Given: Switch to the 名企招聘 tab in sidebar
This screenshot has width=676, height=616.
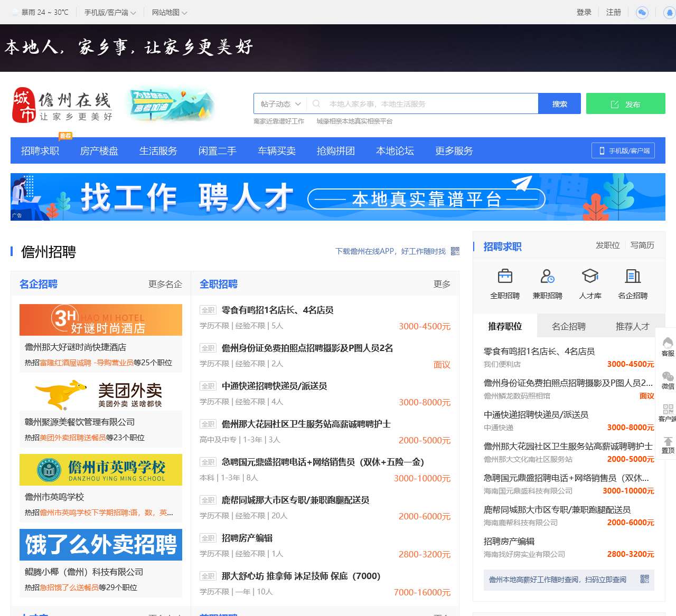Looking at the screenshot, I should point(568,326).
